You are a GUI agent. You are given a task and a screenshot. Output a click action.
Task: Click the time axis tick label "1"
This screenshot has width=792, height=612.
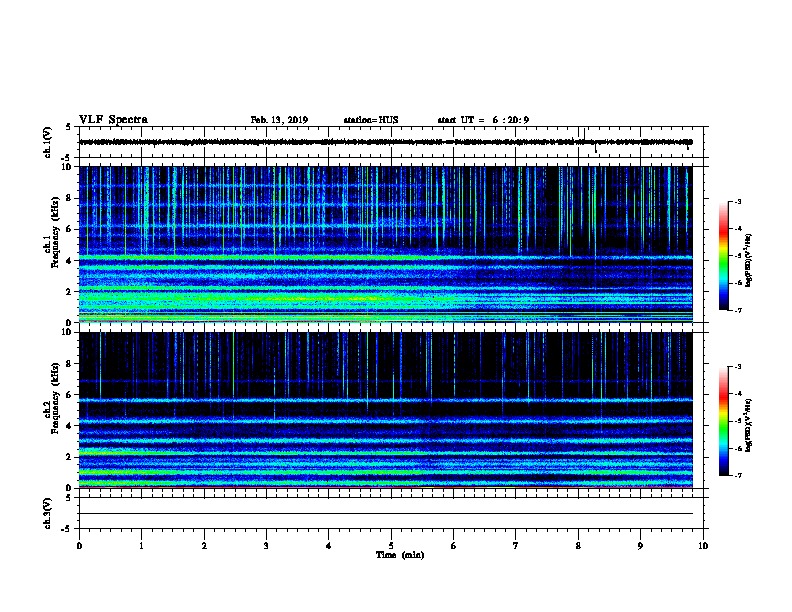(141, 546)
